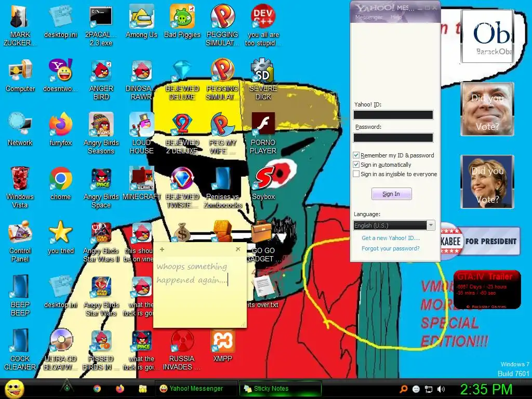Delete the sticky note with its X
This screenshot has width=532, height=399.
coord(238,249)
